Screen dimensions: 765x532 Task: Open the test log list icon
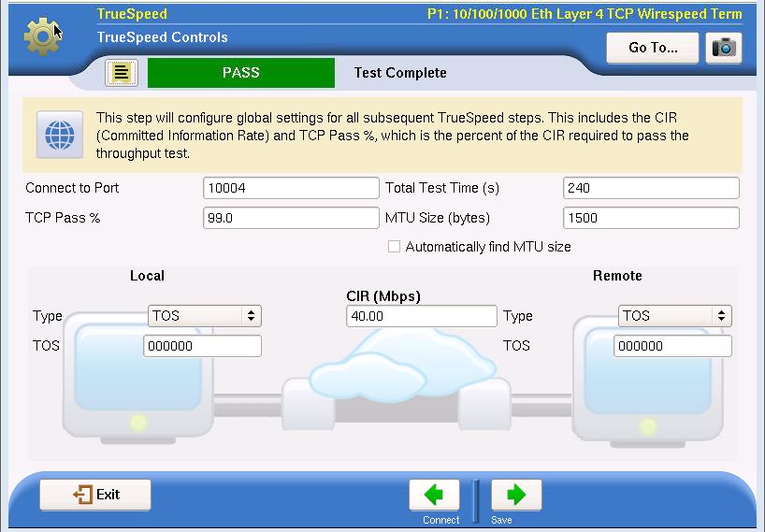(122, 73)
